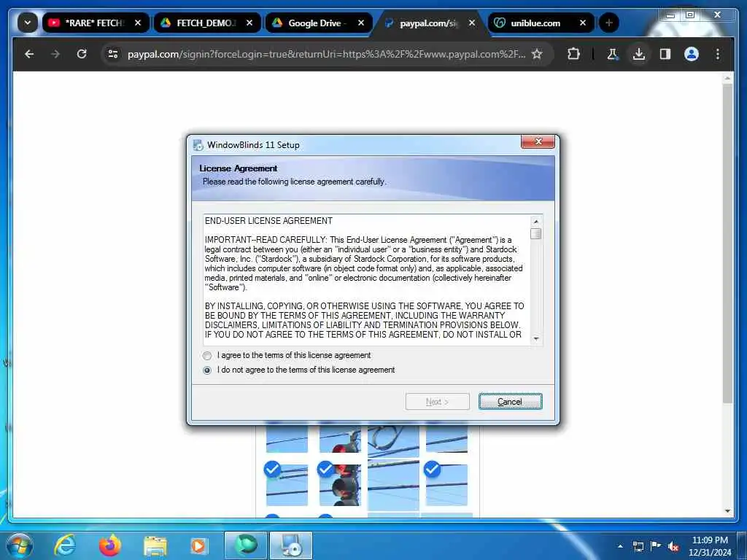
Task: Select I do not agree radio button
Action: click(x=206, y=370)
